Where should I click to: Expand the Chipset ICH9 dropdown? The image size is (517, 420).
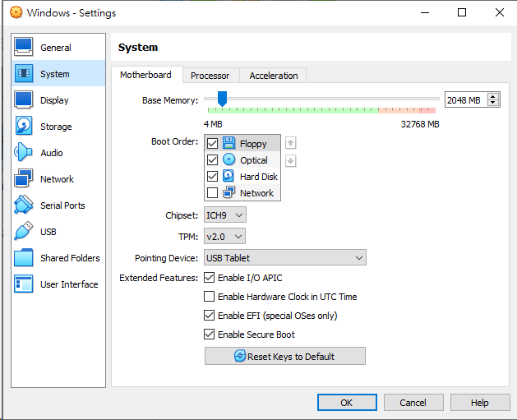225,215
